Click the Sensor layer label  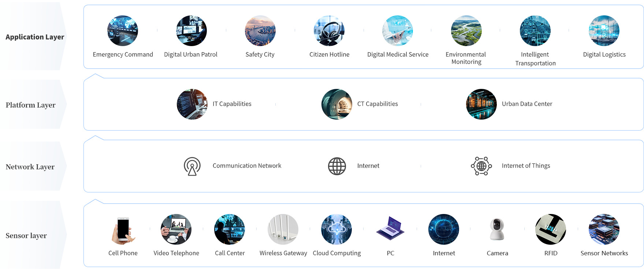click(26, 236)
